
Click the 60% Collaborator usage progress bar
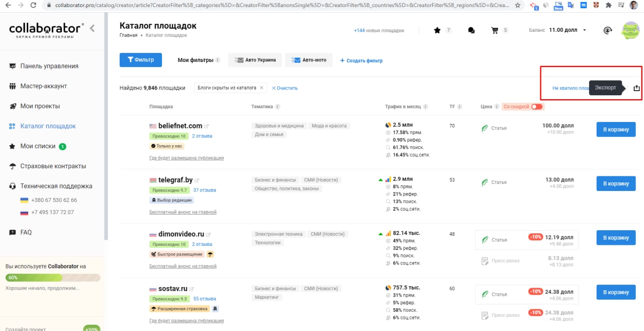tap(53, 278)
